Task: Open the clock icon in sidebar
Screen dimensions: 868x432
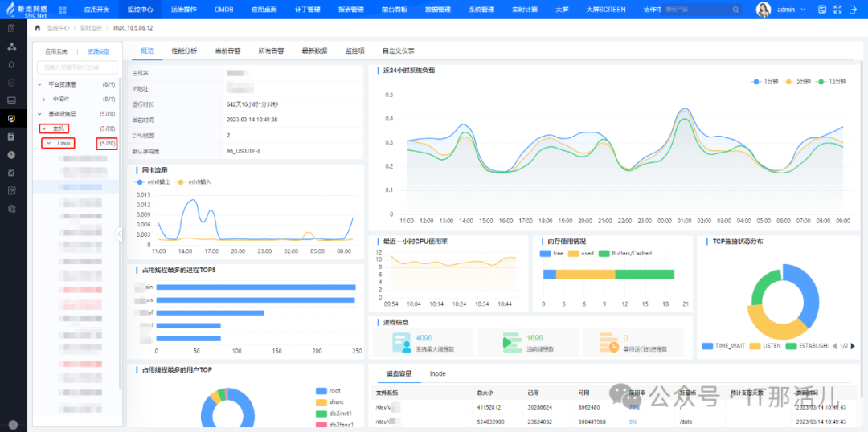Action: 11,155
